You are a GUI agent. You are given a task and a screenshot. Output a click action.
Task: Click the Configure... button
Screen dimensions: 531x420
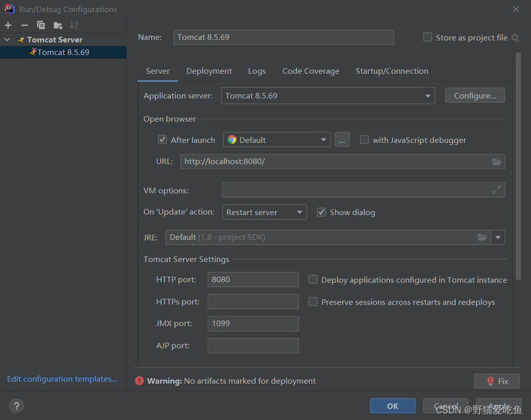coord(475,96)
